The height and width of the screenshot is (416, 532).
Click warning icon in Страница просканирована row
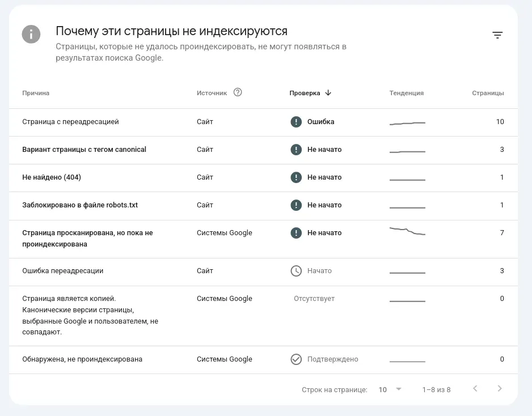pos(296,233)
